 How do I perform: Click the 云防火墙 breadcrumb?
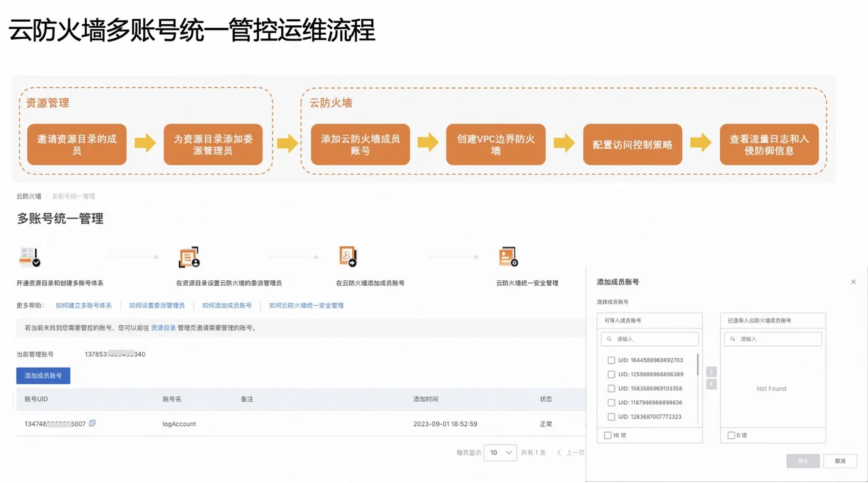tap(29, 197)
